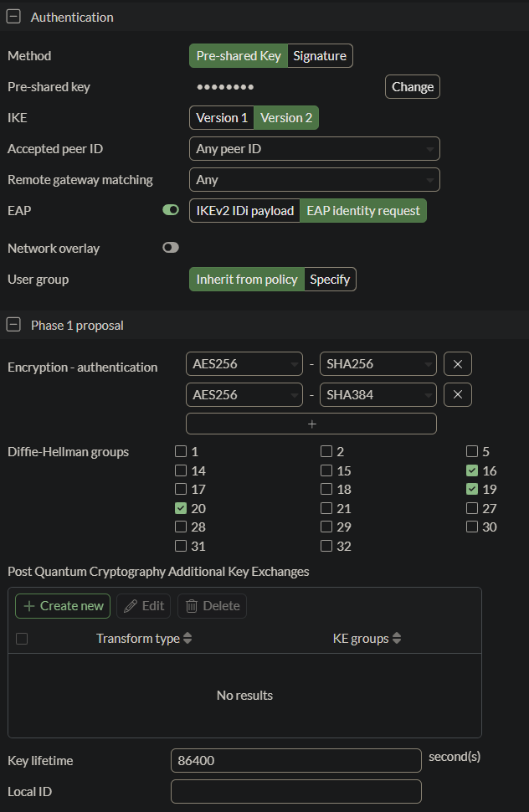Sort by Transform type column
Viewport: 529px width, 812px height.
(x=187, y=639)
